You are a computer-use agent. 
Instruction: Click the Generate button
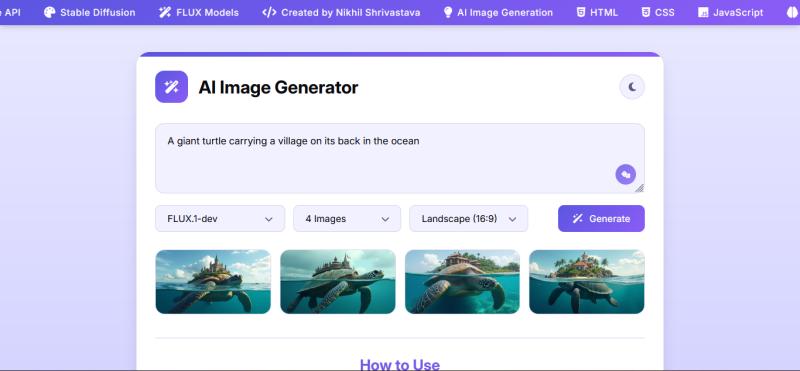click(x=601, y=218)
